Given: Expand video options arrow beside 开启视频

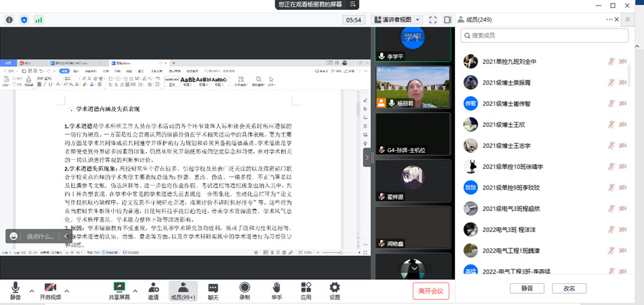Looking at the screenshot, I should tap(67, 291).
